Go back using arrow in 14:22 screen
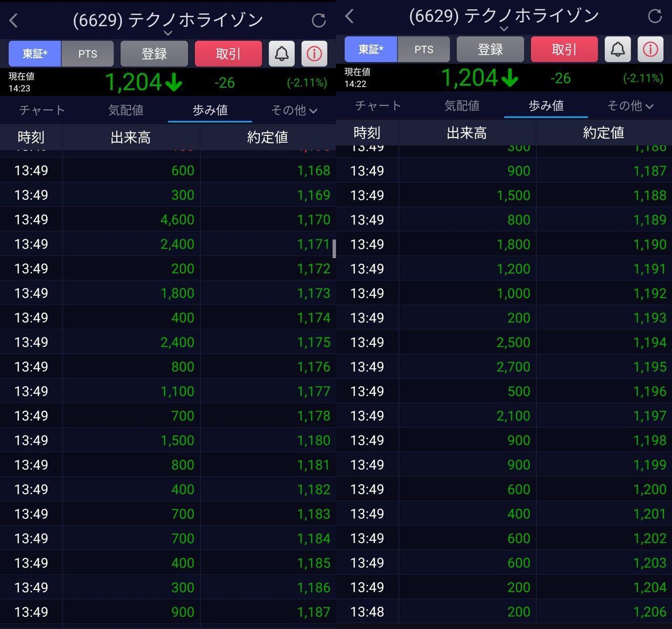Image resolution: width=672 pixels, height=629 pixels. [x=350, y=17]
